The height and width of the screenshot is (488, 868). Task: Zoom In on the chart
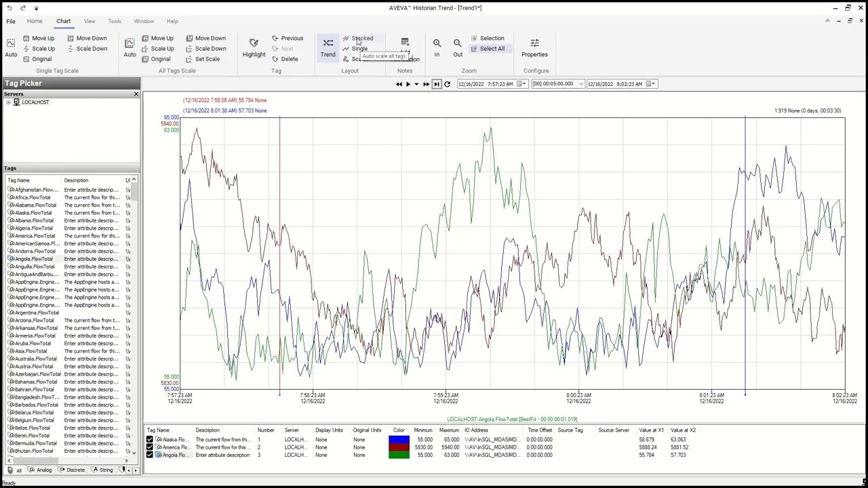tap(437, 47)
